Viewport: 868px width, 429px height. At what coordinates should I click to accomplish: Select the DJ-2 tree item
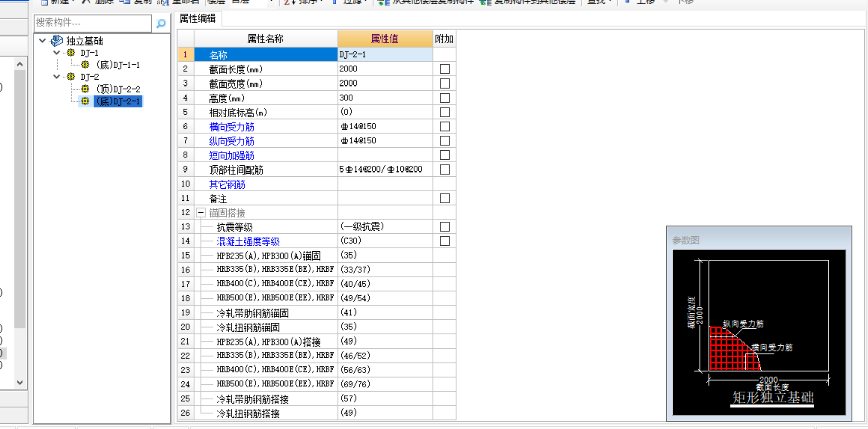click(x=89, y=77)
